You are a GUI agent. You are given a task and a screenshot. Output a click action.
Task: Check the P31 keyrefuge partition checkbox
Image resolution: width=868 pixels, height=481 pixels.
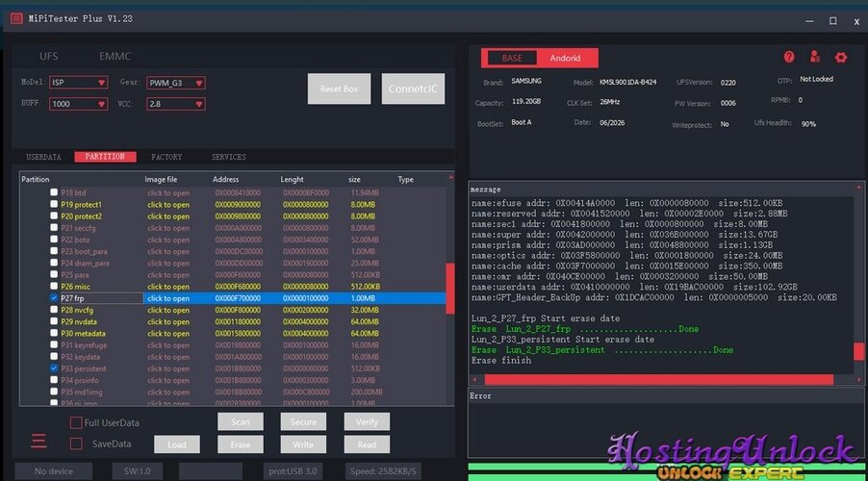[54, 344]
